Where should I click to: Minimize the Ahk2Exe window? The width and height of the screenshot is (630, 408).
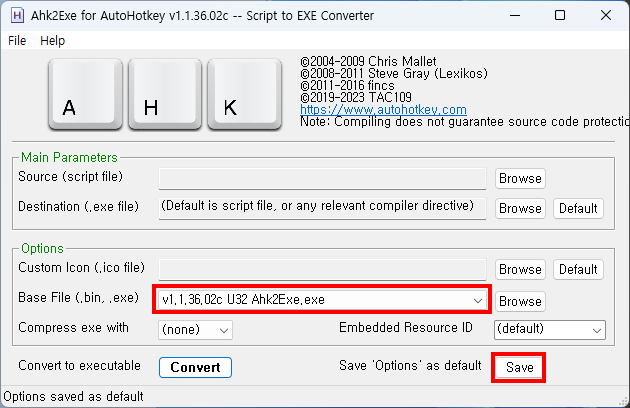pyautogui.click(x=515, y=16)
